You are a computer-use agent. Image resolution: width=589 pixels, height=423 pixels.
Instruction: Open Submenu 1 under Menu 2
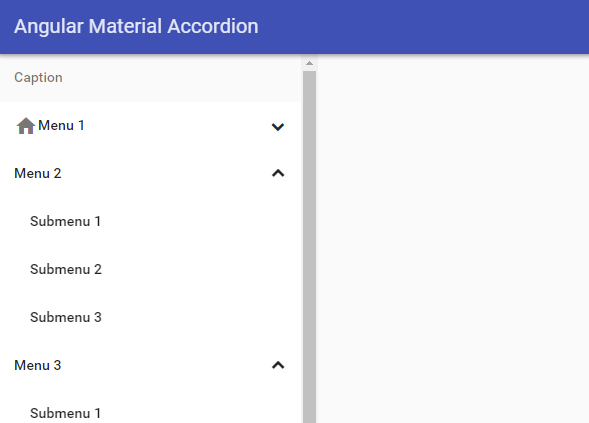pos(65,222)
